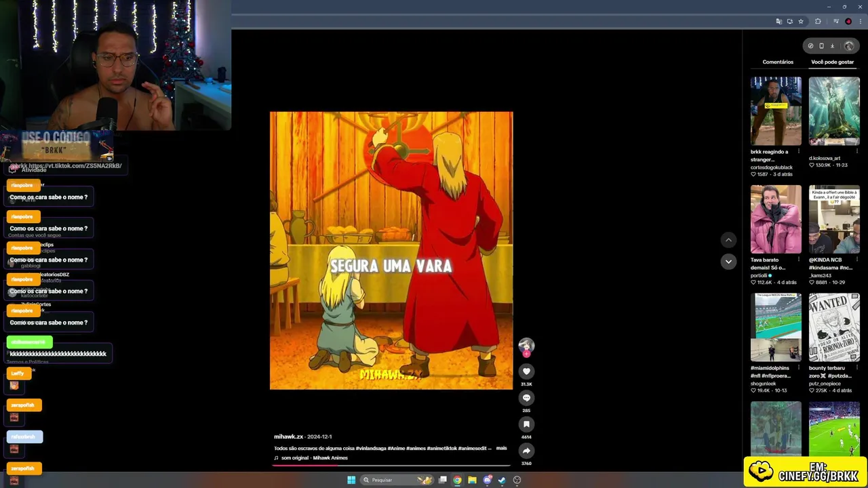Open the Windows Start menu
The height and width of the screenshot is (488, 868).
(351, 480)
